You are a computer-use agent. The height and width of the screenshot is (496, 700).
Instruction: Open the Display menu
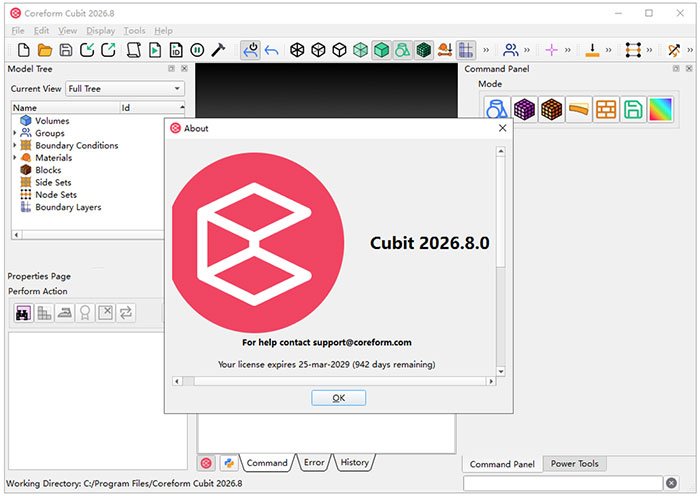click(100, 31)
